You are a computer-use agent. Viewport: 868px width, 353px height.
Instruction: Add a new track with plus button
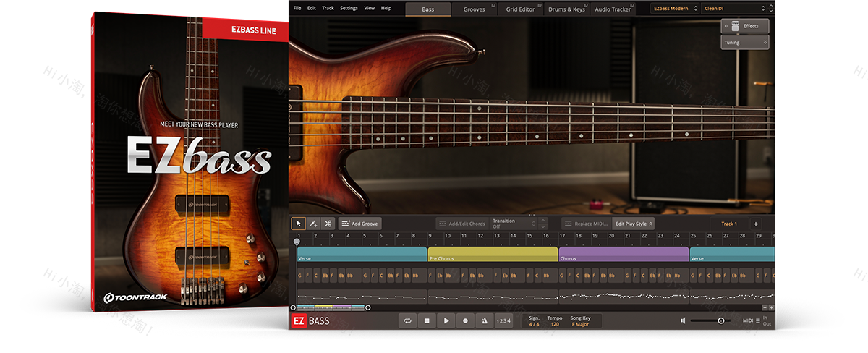(756, 224)
